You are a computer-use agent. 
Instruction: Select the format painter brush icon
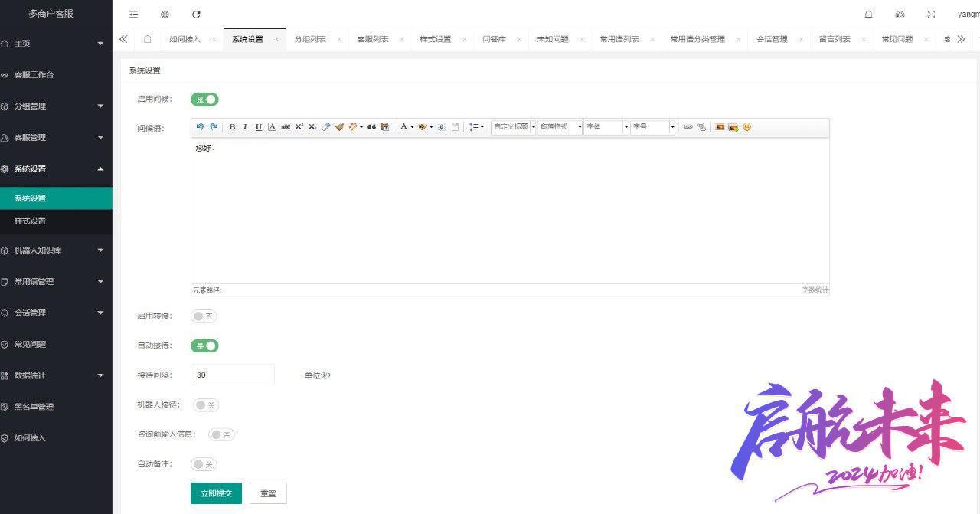(339, 127)
